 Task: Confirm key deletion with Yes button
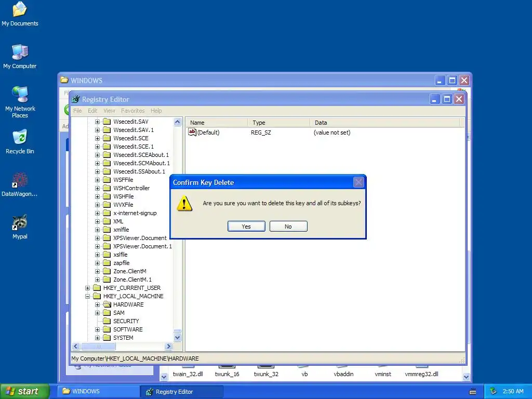pos(246,227)
